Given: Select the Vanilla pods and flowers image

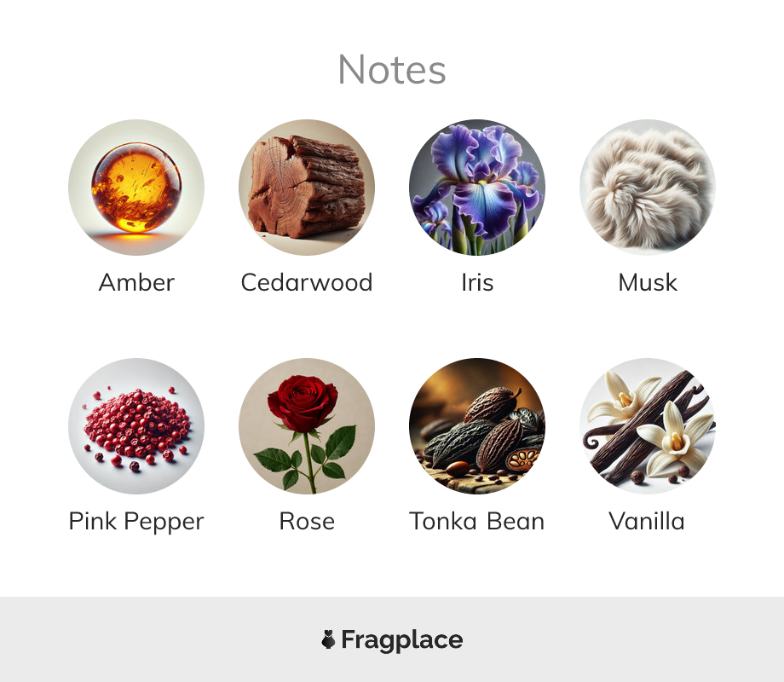Looking at the screenshot, I should [648, 425].
